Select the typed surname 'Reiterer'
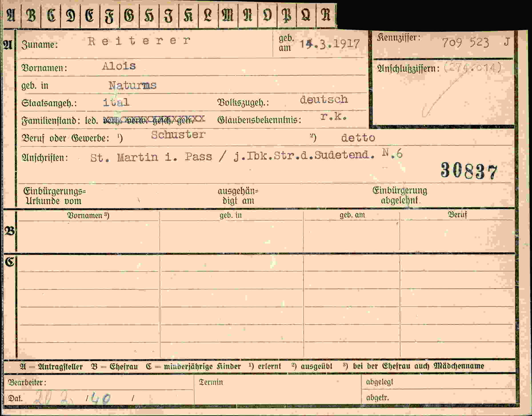This screenshot has height=416, width=532. 139,41
